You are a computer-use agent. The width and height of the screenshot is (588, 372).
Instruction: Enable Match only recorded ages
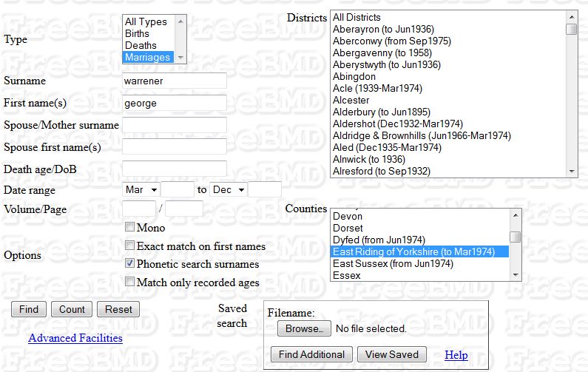[x=129, y=281]
